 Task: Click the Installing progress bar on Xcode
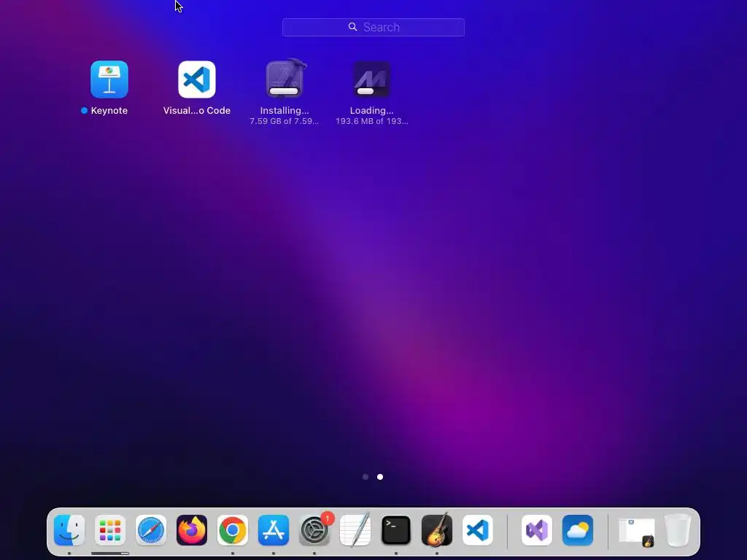point(284,91)
